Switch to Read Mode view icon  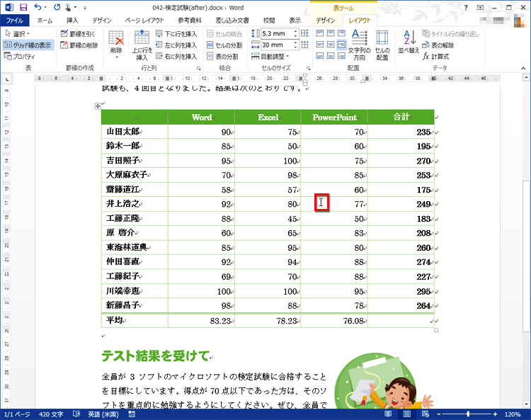(x=388, y=414)
